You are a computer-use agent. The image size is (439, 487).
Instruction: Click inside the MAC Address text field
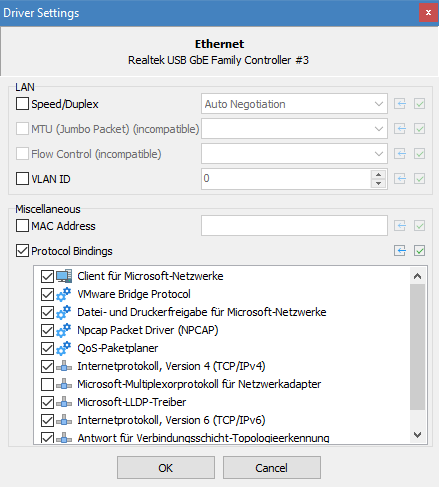click(294, 226)
